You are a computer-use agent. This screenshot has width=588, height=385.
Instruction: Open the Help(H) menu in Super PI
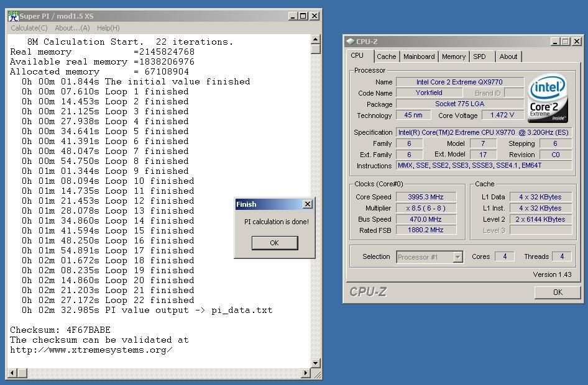(x=108, y=28)
